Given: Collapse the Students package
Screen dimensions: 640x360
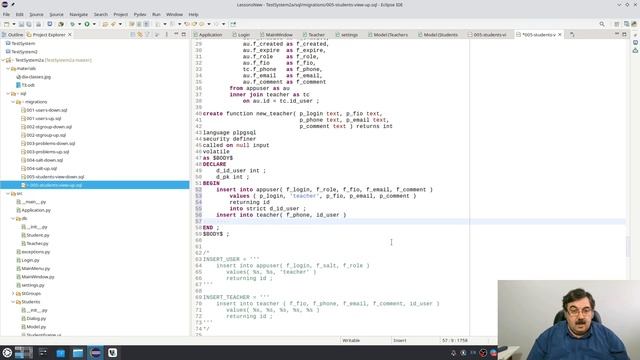Looking at the screenshot, I should tap(13, 302).
